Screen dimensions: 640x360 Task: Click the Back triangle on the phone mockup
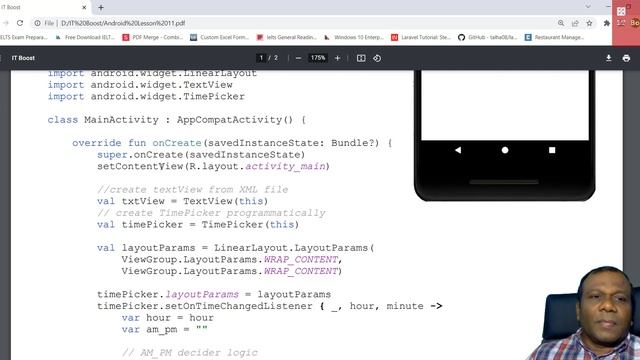click(x=458, y=150)
